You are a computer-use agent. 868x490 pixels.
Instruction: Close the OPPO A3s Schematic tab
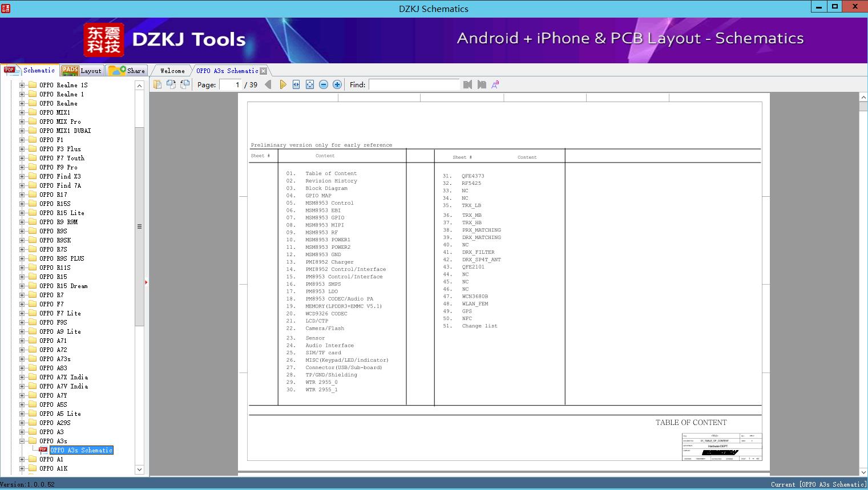point(263,71)
